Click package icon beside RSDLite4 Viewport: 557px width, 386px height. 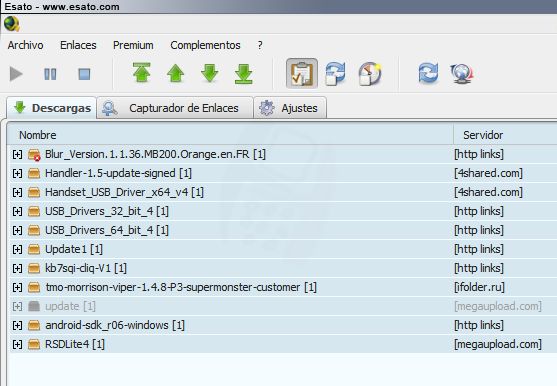click(34, 344)
